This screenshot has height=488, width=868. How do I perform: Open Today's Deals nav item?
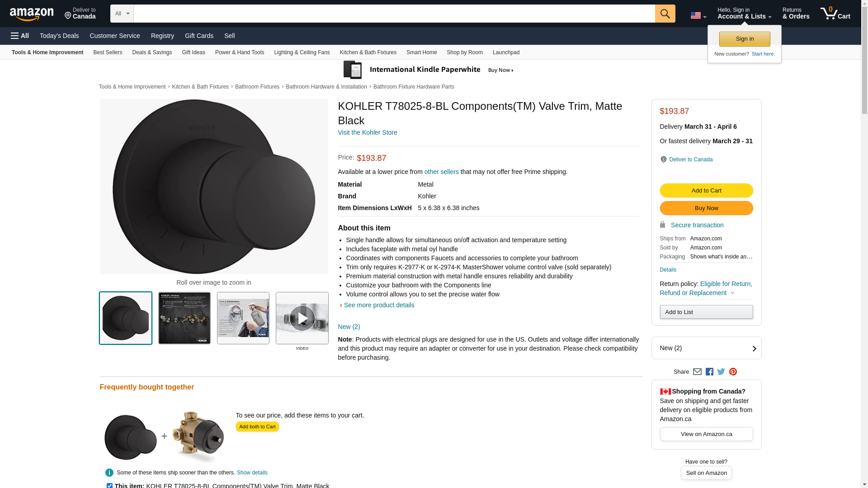59,36
